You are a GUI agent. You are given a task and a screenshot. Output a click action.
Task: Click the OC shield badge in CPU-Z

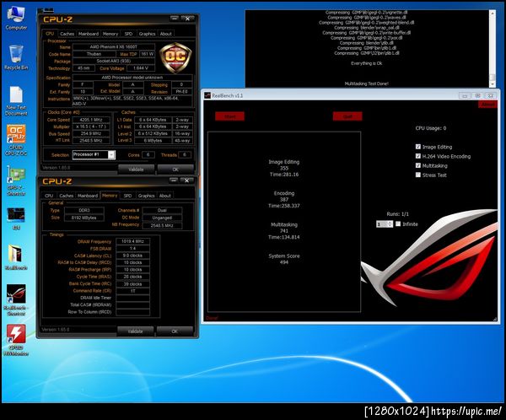pos(175,57)
